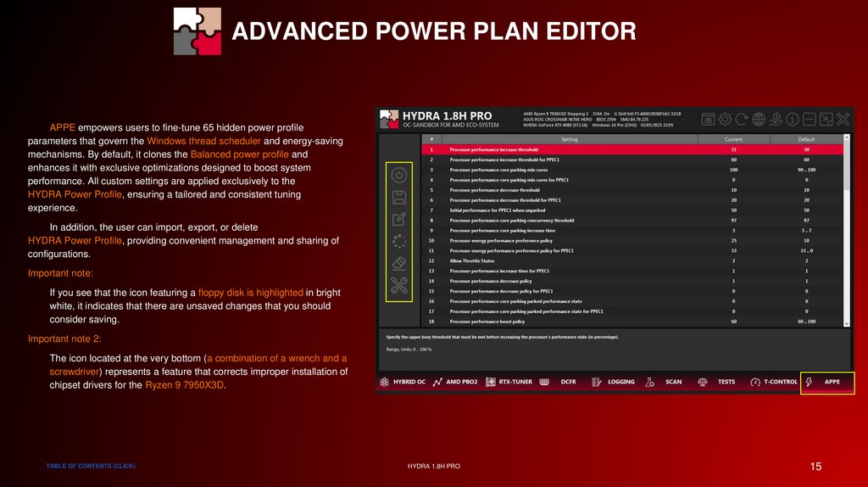The width and height of the screenshot is (868, 487).
Task: Select 'core parking concurrency threshold' row
Action: [x=632, y=221]
